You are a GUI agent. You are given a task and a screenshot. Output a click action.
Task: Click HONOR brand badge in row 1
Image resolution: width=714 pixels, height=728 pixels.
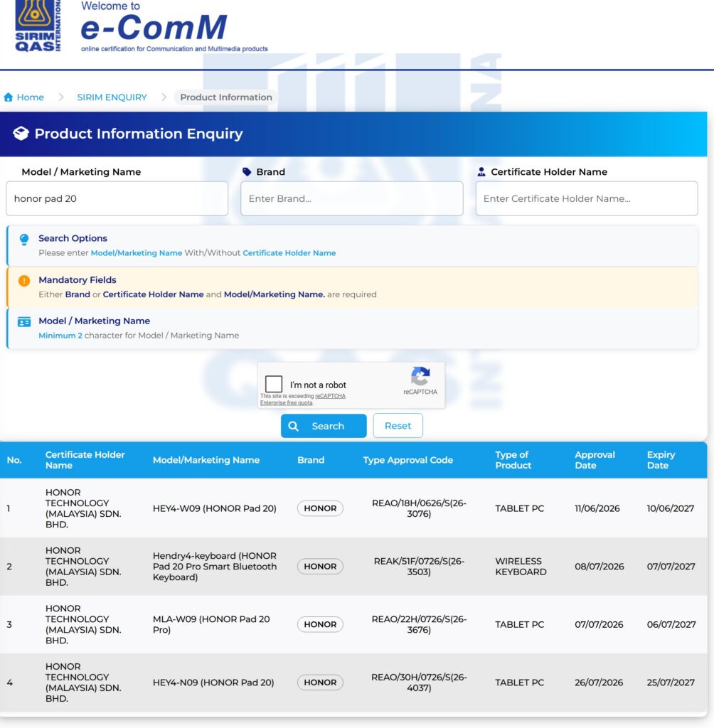click(x=320, y=508)
